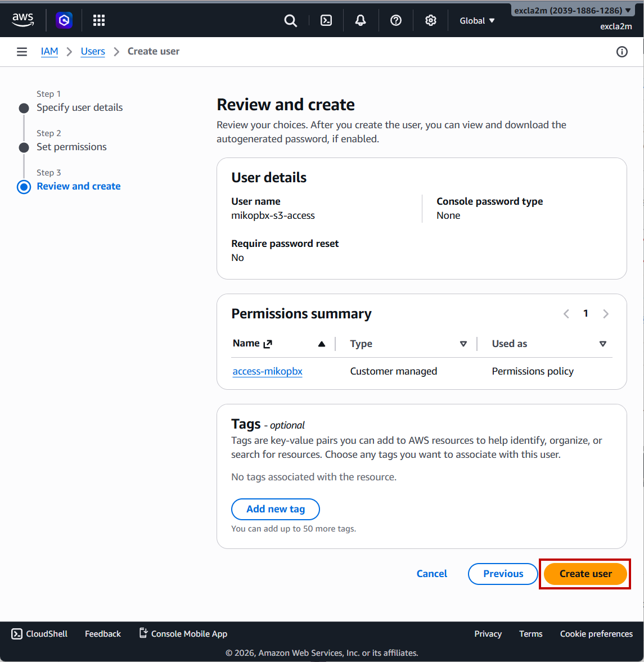Open the excla2m account menu
The image size is (644, 662).
click(x=573, y=11)
